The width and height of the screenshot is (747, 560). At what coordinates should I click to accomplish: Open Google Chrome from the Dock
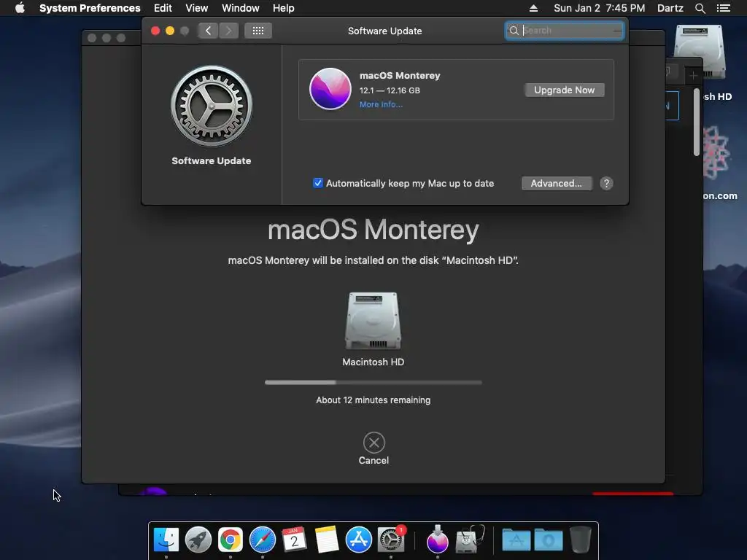230,540
